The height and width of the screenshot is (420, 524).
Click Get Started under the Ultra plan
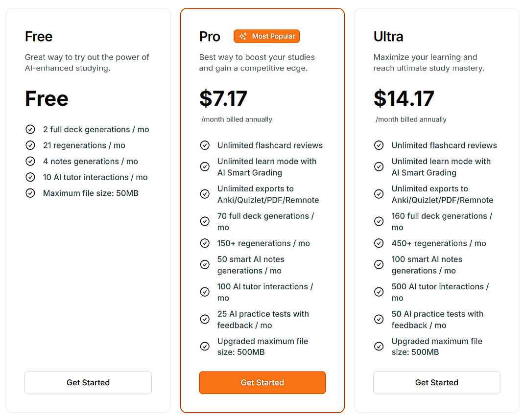[436, 382]
